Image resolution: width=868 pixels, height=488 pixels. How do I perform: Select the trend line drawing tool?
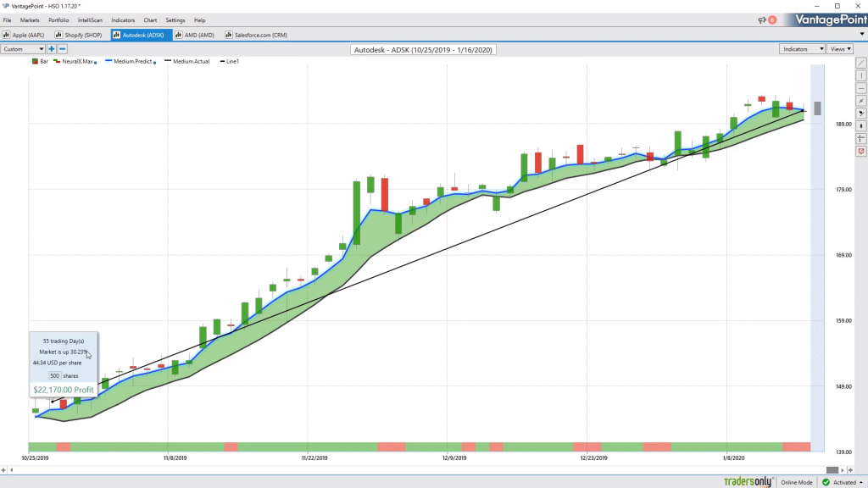(861, 63)
